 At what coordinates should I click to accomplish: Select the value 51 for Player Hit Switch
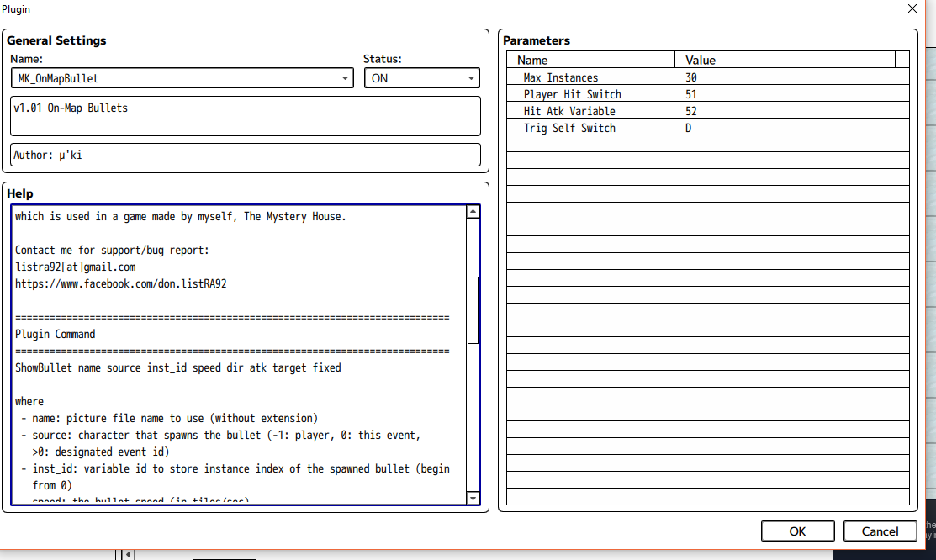point(691,94)
